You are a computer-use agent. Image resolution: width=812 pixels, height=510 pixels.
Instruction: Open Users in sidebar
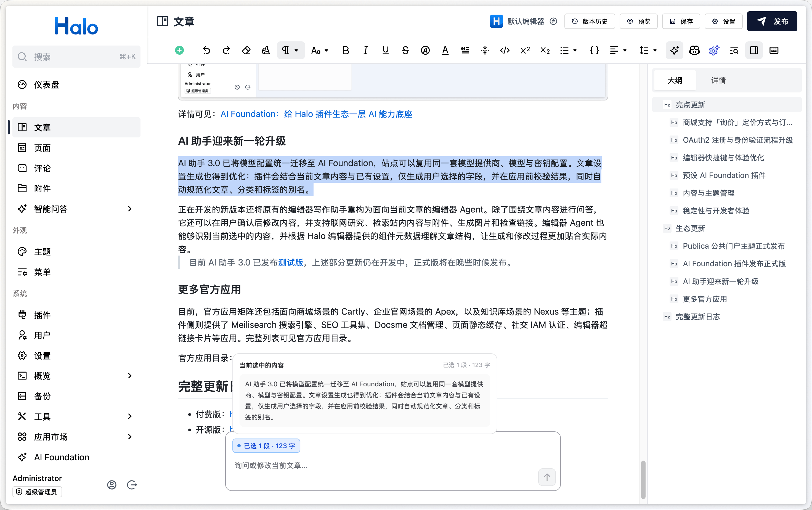click(76, 335)
